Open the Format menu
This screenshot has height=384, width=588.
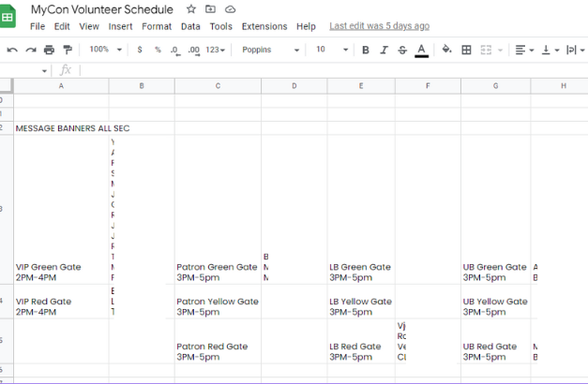click(157, 26)
